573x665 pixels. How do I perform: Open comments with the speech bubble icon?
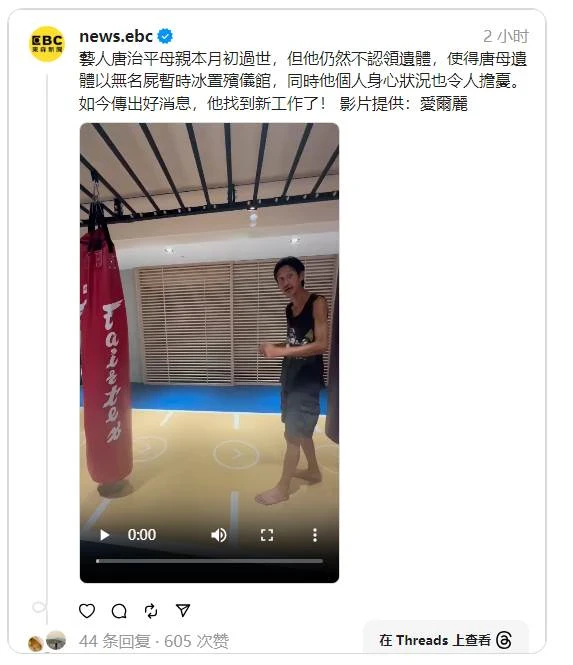(119, 611)
